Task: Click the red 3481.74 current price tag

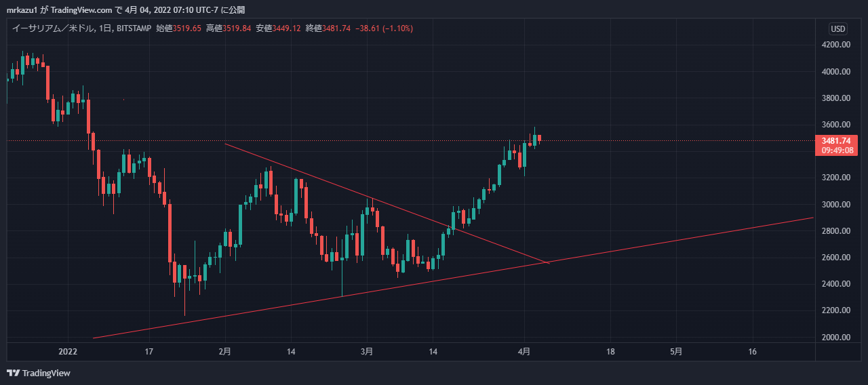Action: [835, 141]
